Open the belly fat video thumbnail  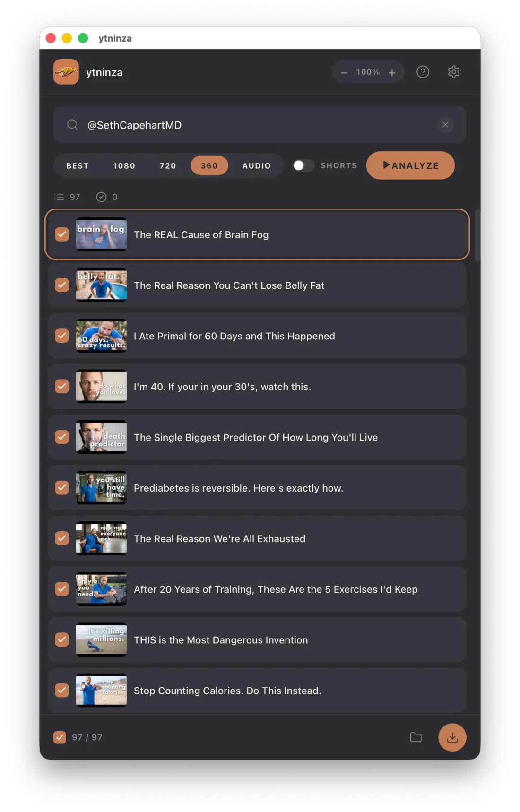tap(101, 285)
